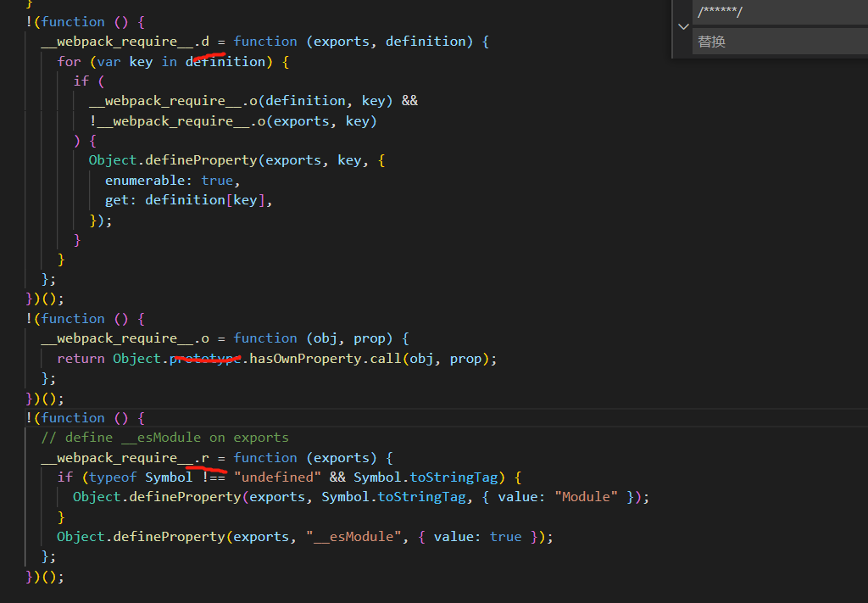Click the word "hasOwnProperty" in the return statement
The image size is (868, 603).
(x=305, y=359)
